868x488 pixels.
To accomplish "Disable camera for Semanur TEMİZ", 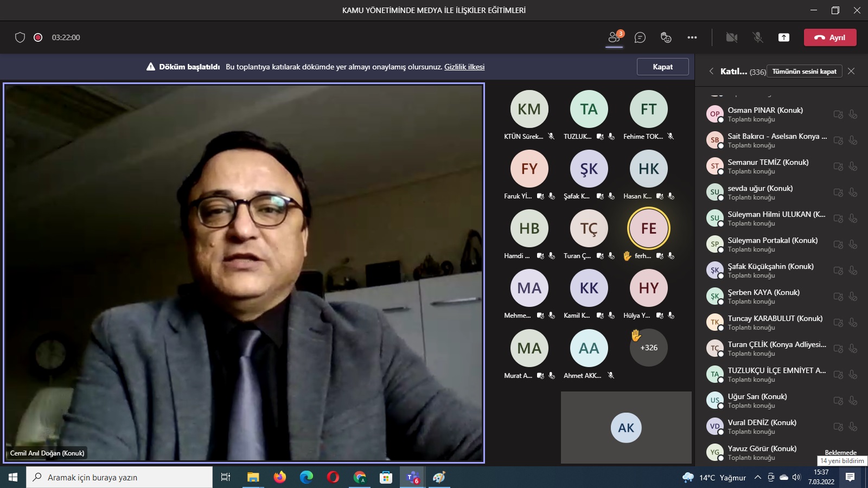I will [x=838, y=166].
